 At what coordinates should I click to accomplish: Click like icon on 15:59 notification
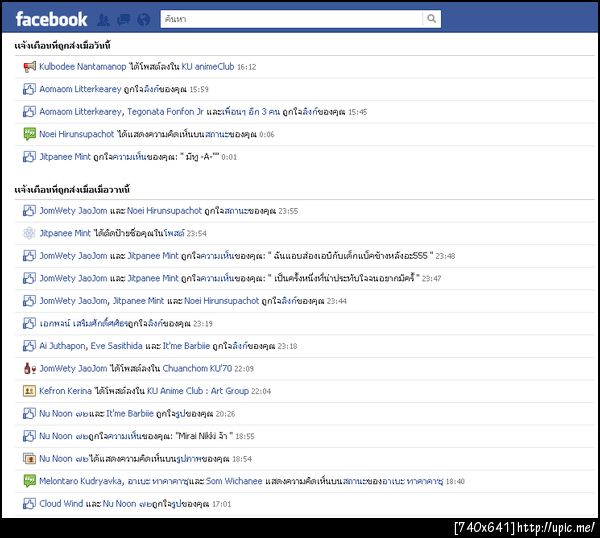pos(29,89)
